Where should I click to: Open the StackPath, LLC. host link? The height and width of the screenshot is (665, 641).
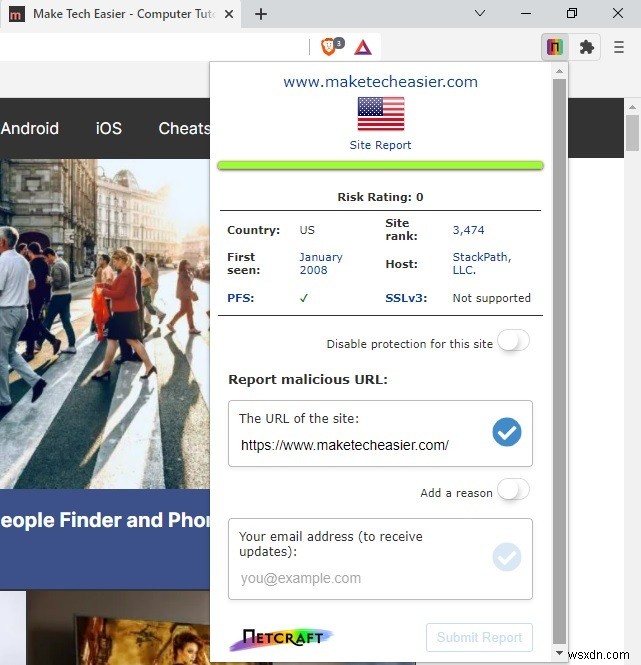click(482, 263)
